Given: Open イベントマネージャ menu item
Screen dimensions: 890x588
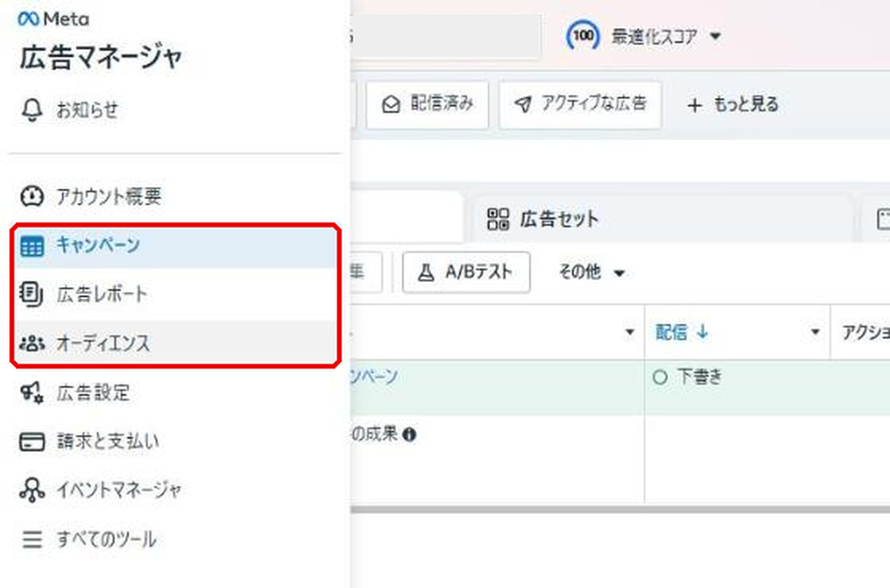Looking at the screenshot, I should [x=176, y=489].
